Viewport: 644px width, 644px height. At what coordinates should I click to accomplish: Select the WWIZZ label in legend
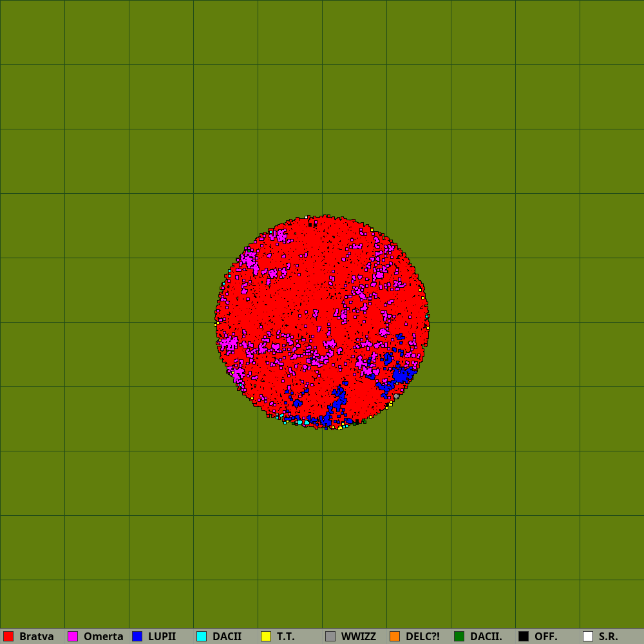359,636
